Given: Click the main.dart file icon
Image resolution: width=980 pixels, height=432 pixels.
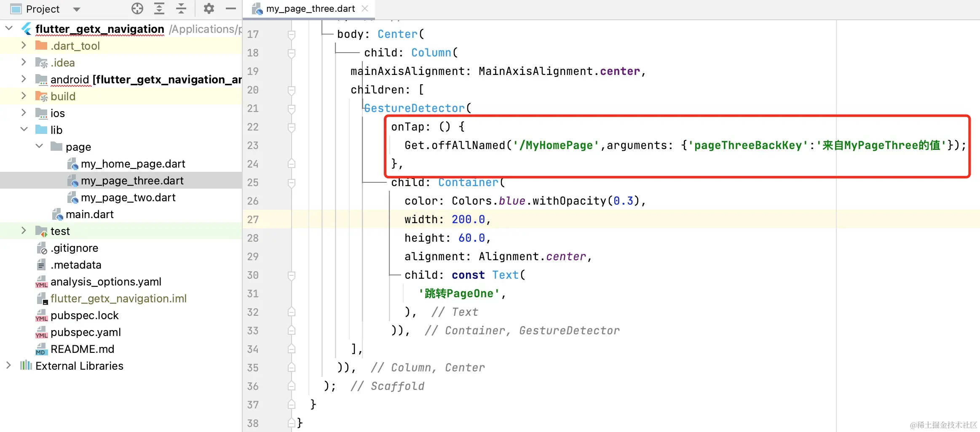Looking at the screenshot, I should point(57,214).
